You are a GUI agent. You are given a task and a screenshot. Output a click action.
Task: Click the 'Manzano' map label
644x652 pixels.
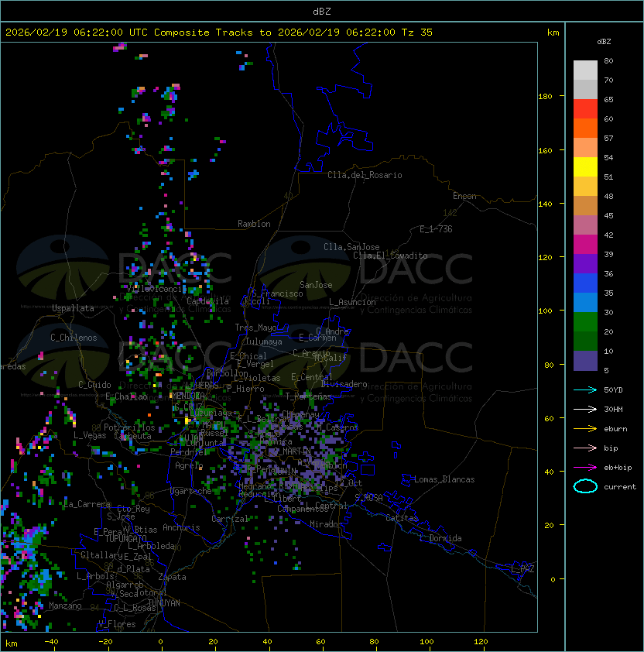pos(65,606)
